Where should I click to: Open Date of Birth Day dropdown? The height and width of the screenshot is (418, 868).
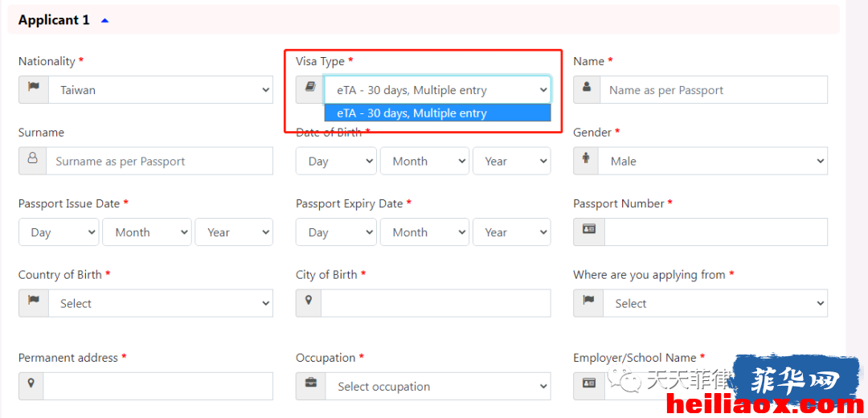(336, 161)
